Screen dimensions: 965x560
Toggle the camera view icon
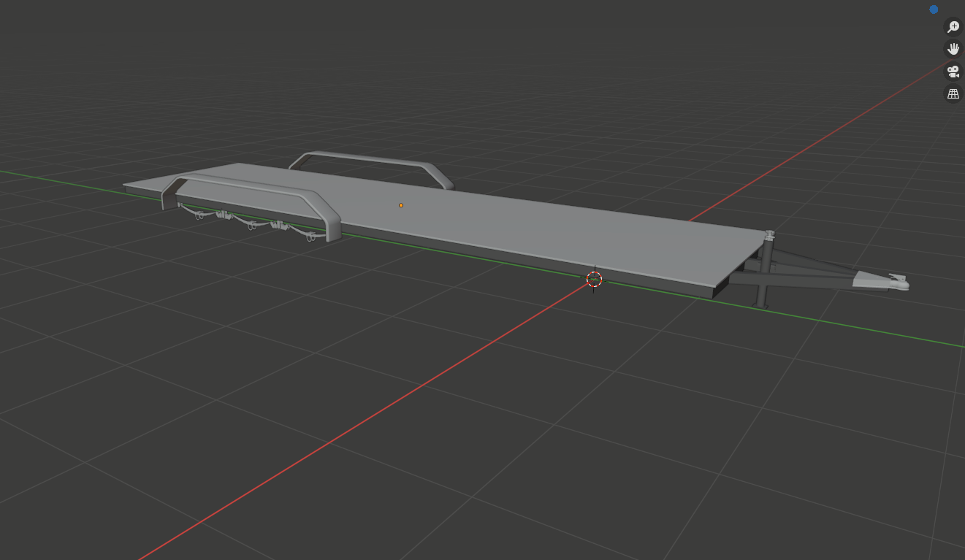(x=953, y=72)
